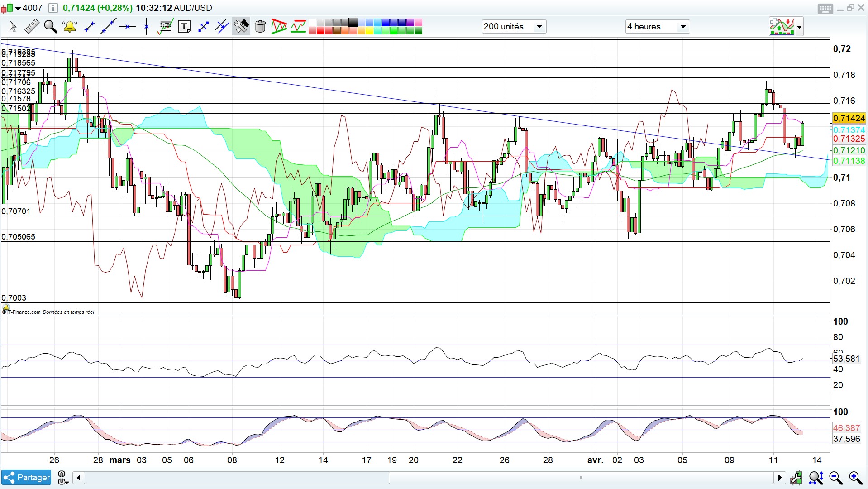Select the diagonal arrow drawing tool

click(203, 27)
